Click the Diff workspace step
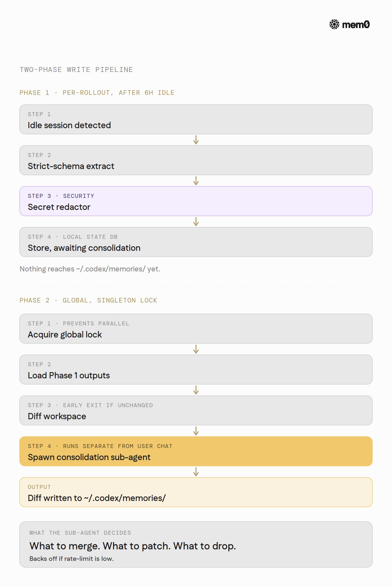 tap(196, 410)
